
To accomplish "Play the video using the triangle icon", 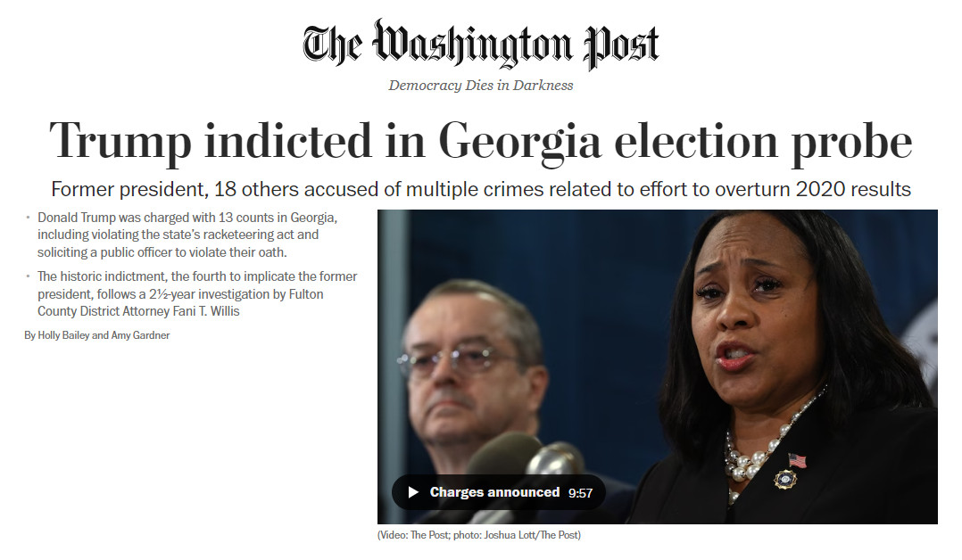I will tap(413, 492).
